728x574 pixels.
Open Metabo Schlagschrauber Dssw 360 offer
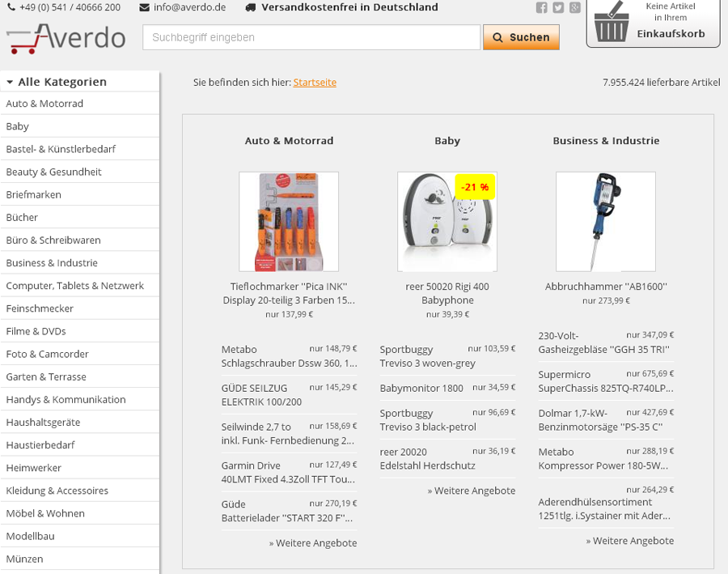click(289, 356)
